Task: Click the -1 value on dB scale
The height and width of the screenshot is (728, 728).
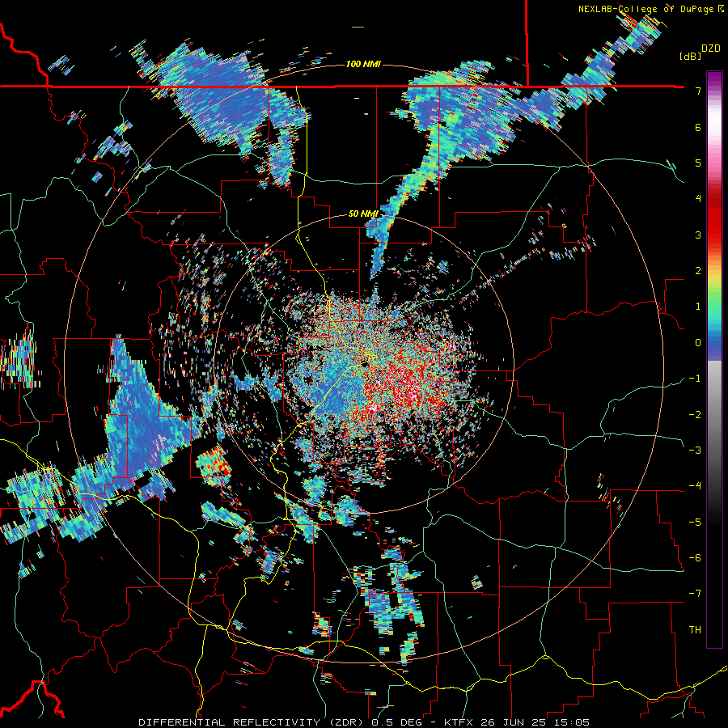Action: 695,378
